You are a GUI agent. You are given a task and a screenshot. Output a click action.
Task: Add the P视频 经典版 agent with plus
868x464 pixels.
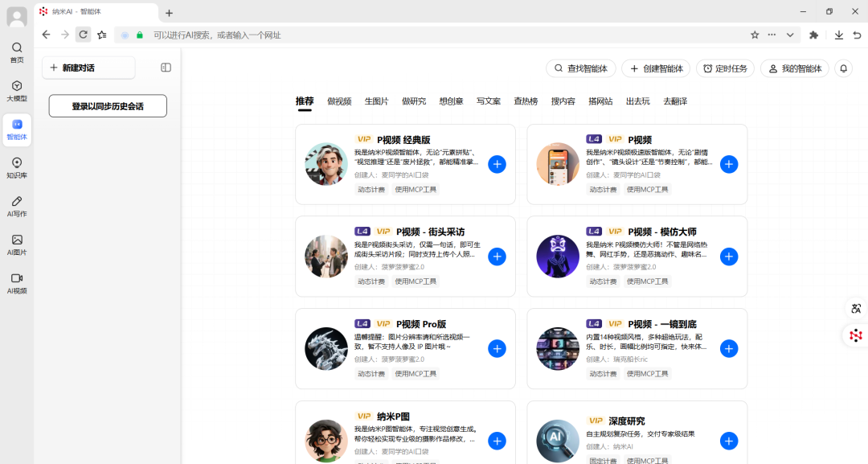(497, 164)
